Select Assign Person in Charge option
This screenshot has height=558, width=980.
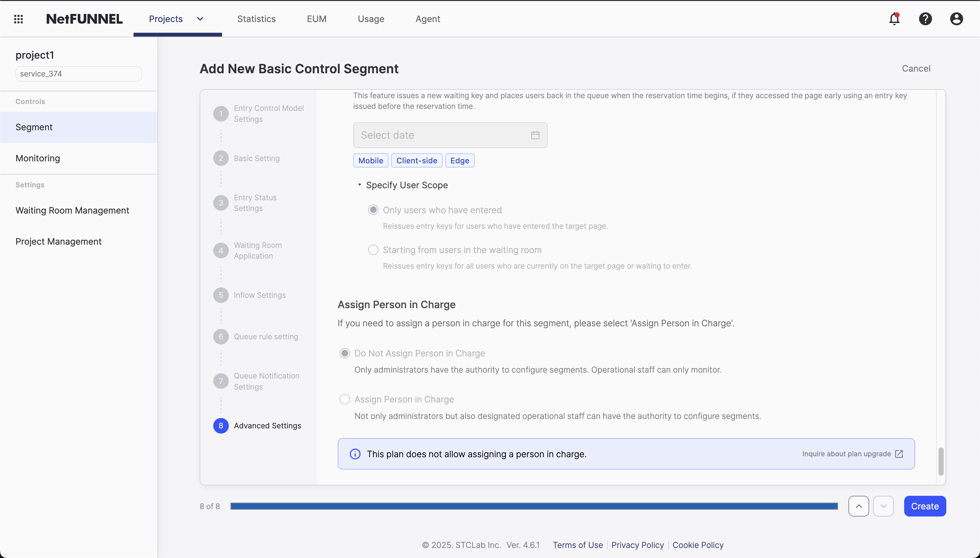344,399
